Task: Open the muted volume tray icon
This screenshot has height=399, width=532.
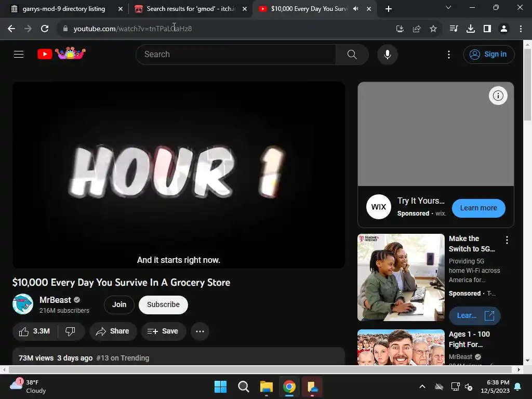Action: [x=469, y=387]
